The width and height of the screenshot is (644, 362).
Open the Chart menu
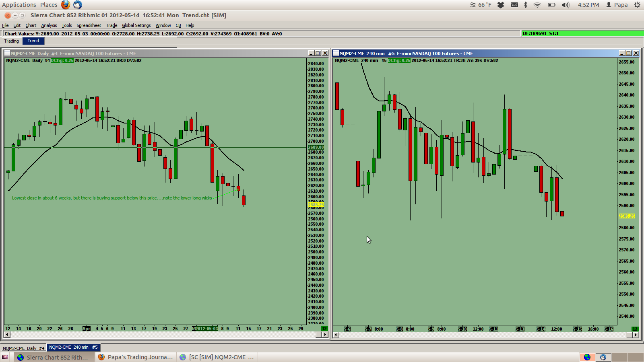point(31,25)
